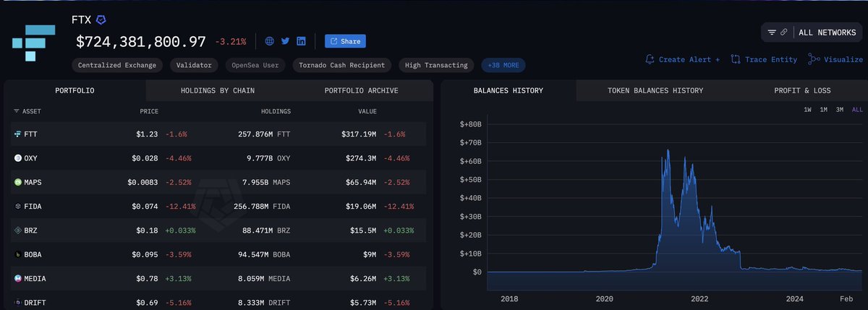Select the OpenSea User tag
Viewport: 868px width, 310px height.
255,65
